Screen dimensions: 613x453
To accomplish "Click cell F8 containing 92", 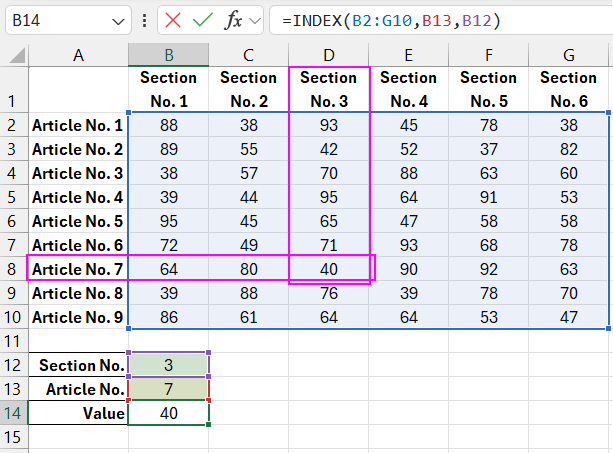I will pos(489,269).
